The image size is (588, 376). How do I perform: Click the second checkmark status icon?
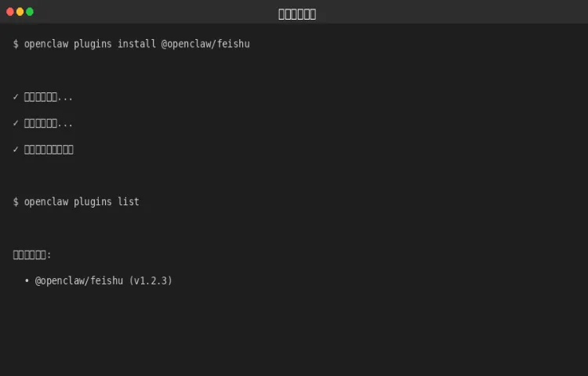point(16,123)
